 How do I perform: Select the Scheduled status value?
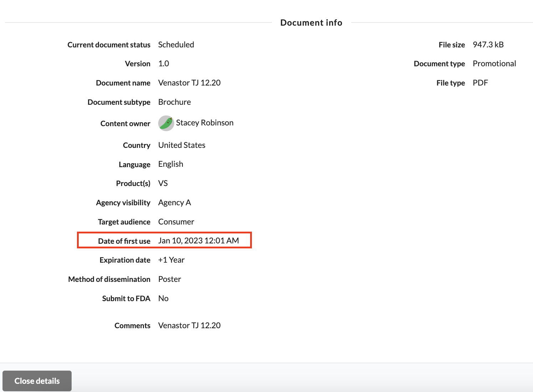tap(176, 45)
